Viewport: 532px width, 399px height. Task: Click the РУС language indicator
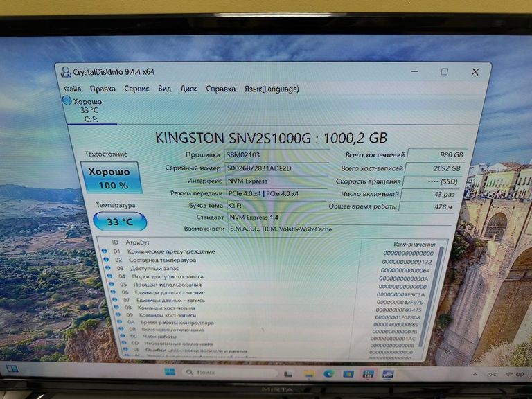pyautogui.click(x=492, y=375)
